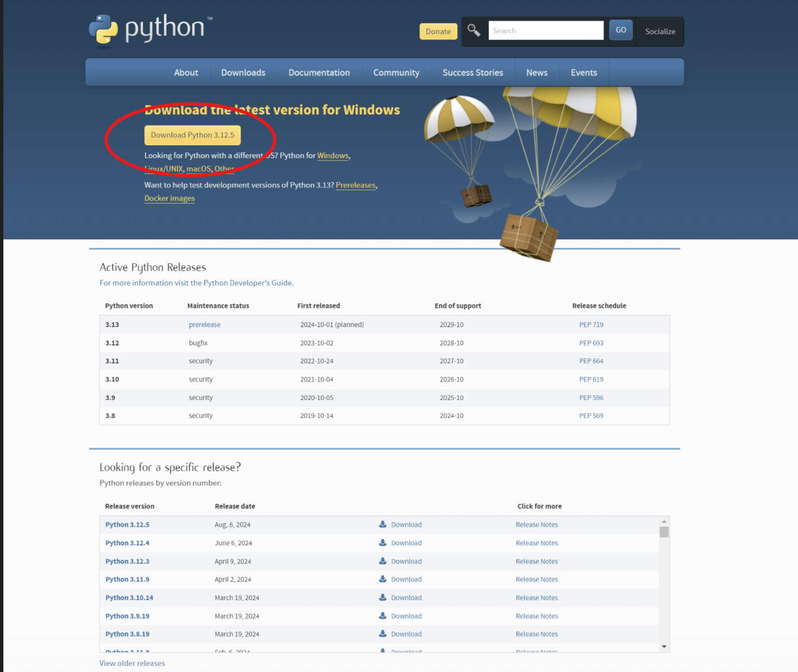Open the News menu

point(537,72)
